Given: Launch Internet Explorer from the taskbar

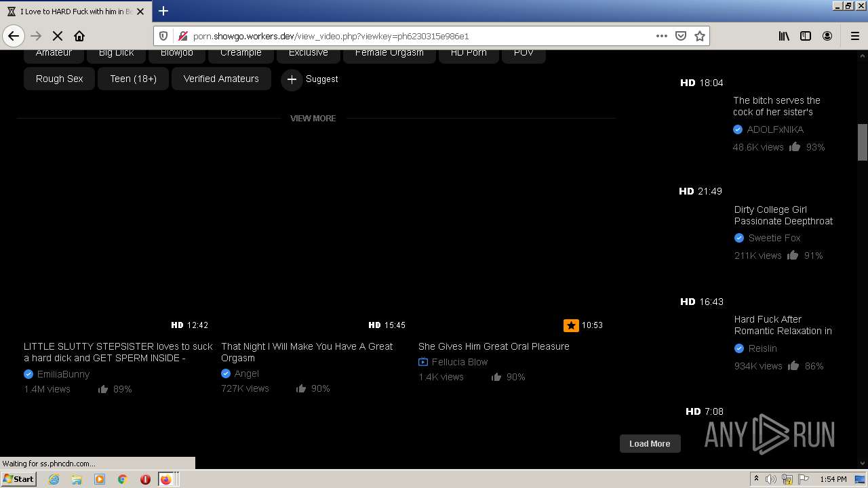Looking at the screenshot, I should [54, 479].
